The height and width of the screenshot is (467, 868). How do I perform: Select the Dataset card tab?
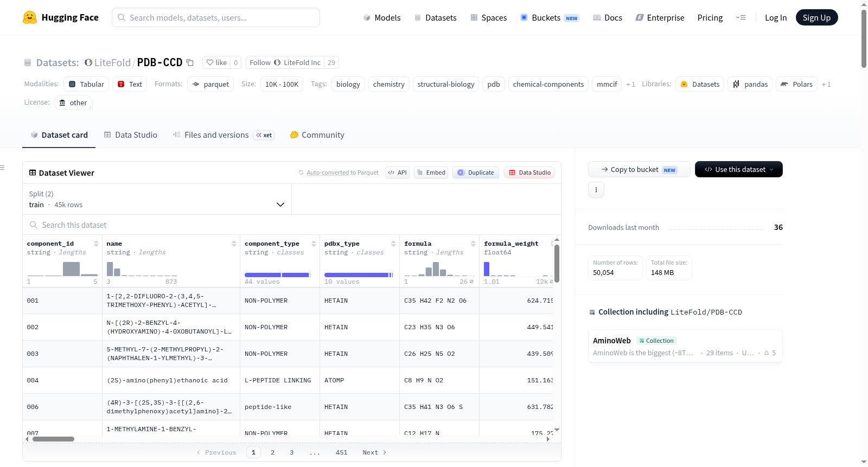pyautogui.click(x=59, y=135)
